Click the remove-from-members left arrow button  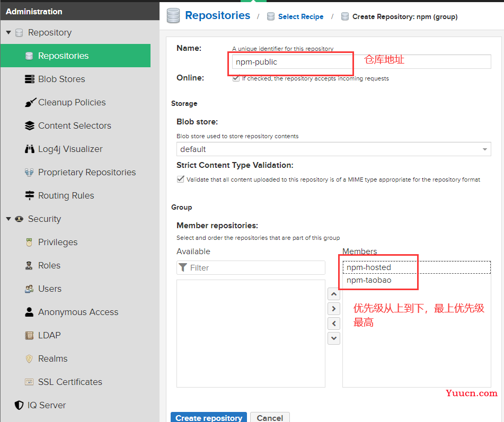[x=334, y=324]
